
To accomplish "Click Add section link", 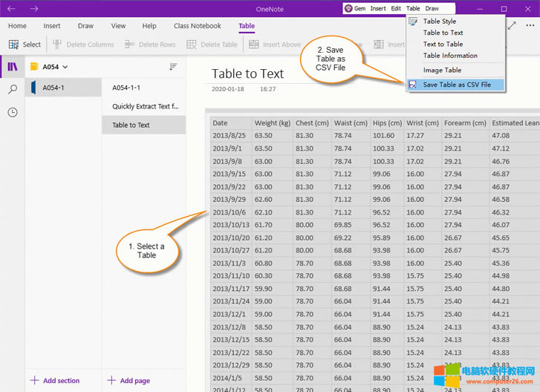I will coord(55,381).
